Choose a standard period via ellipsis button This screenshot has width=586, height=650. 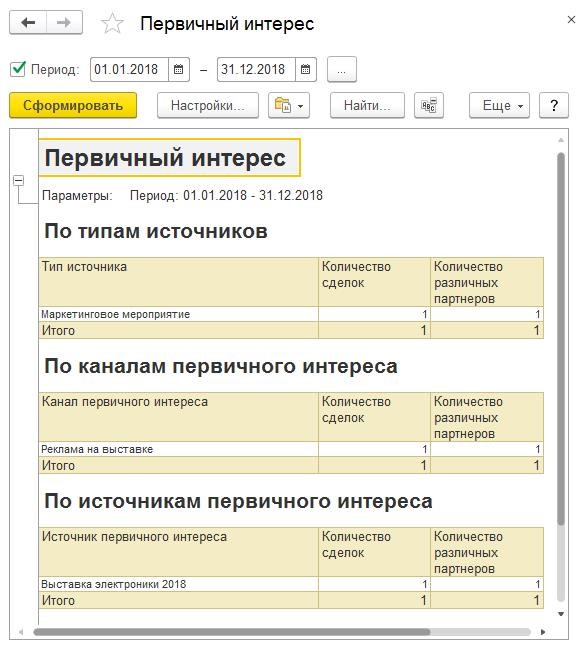click(341, 69)
